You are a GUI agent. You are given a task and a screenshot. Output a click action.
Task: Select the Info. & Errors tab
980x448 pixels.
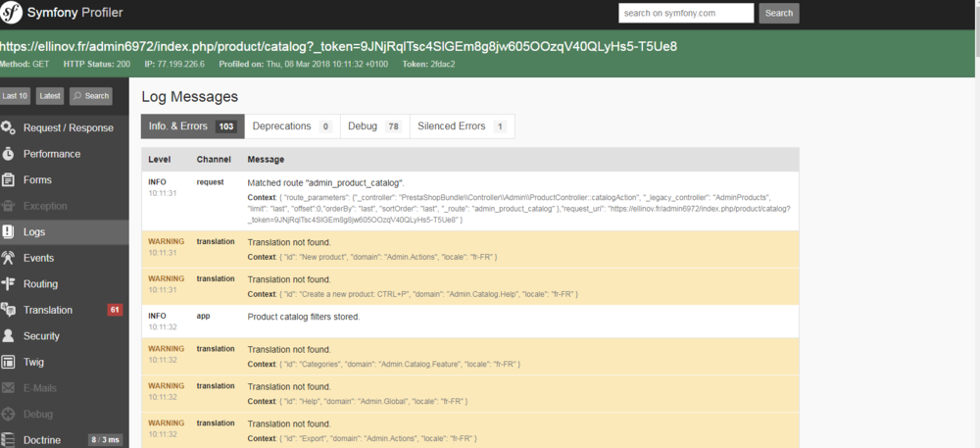point(192,126)
